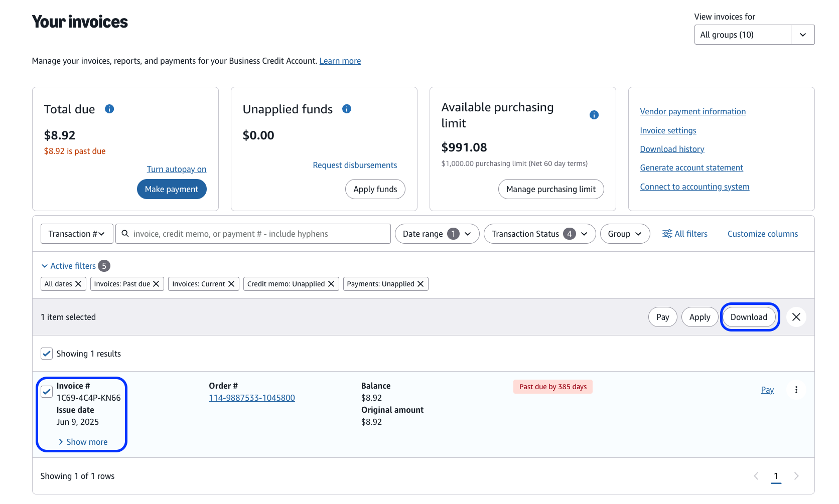
Task: Select page 1 in pagination
Action: pyautogui.click(x=776, y=476)
